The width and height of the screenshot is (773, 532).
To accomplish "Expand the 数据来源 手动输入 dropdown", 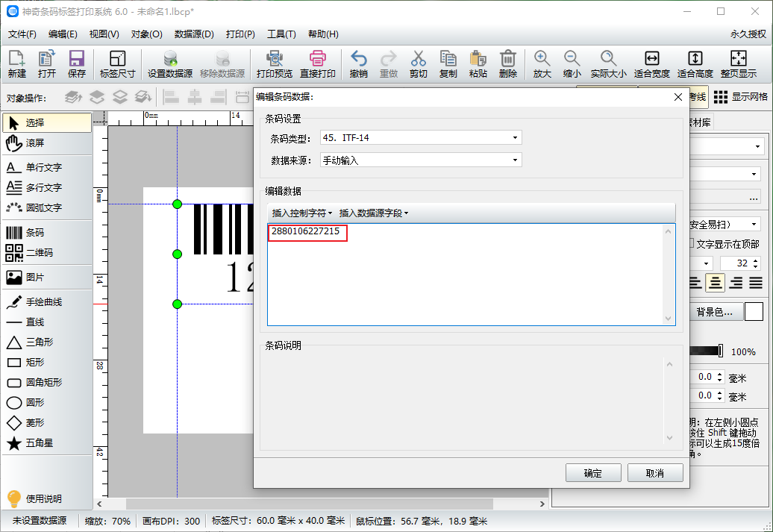I will click(515, 160).
